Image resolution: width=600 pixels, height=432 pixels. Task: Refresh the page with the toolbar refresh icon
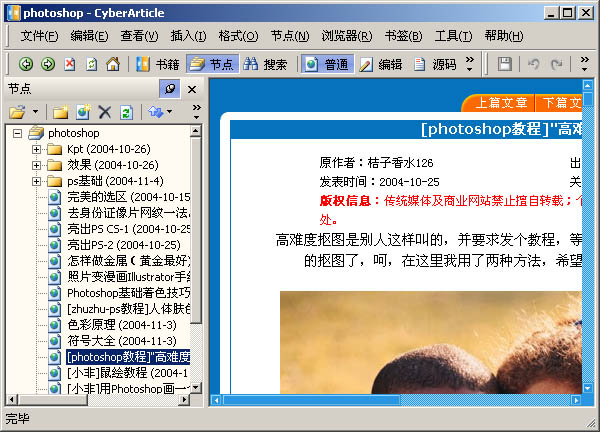tap(91, 64)
